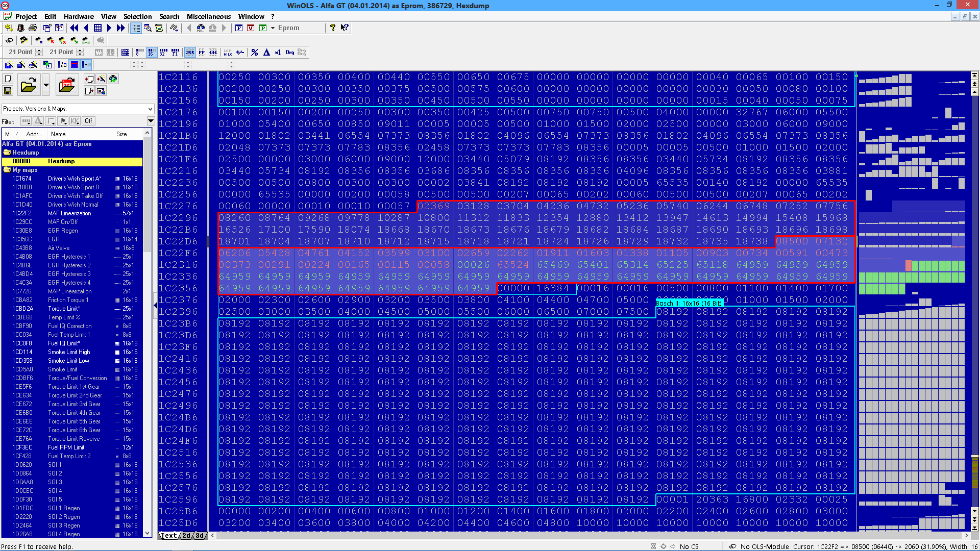The width and height of the screenshot is (980, 551).
Task: Jump to the last map with double-right arrows
Action: [x=120, y=28]
